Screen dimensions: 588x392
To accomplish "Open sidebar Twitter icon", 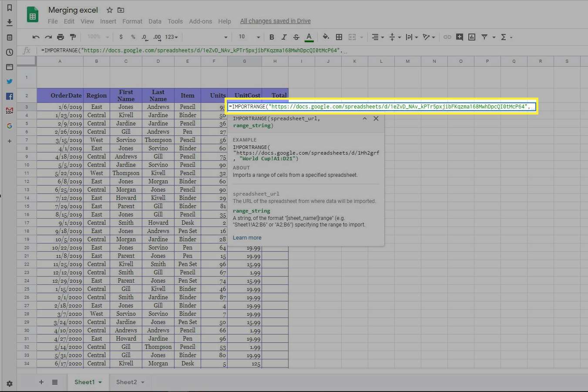I will point(10,81).
